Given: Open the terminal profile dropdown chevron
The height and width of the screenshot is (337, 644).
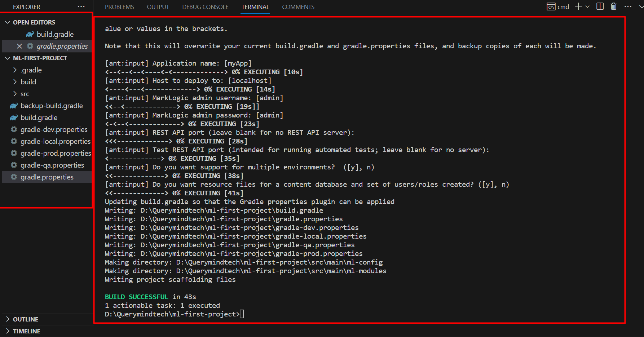Looking at the screenshot, I should tap(587, 6).
